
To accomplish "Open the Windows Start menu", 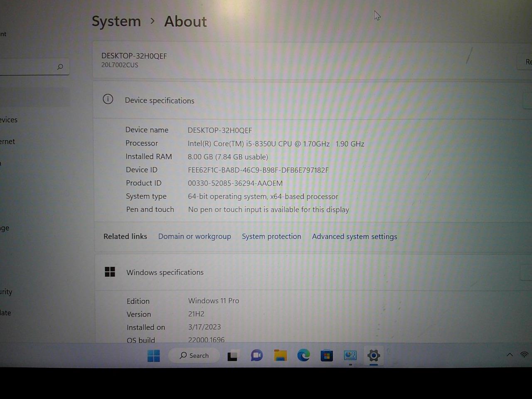I will (x=153, y=356).
